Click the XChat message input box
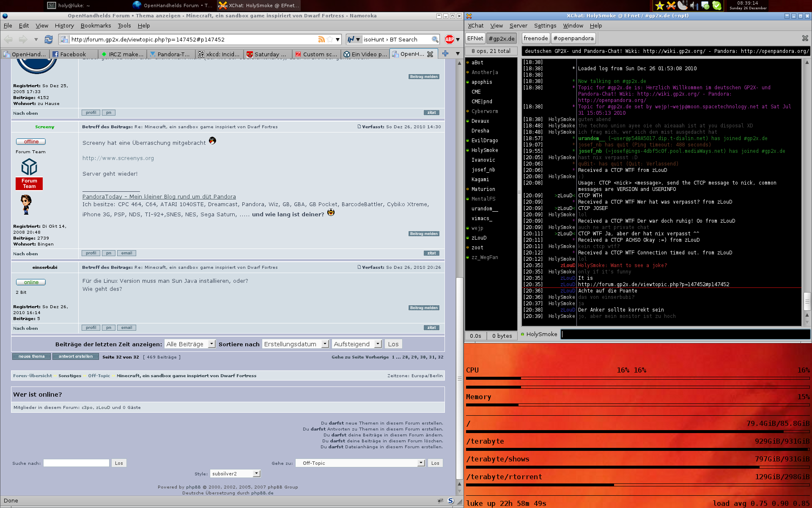 pos(685,334)
